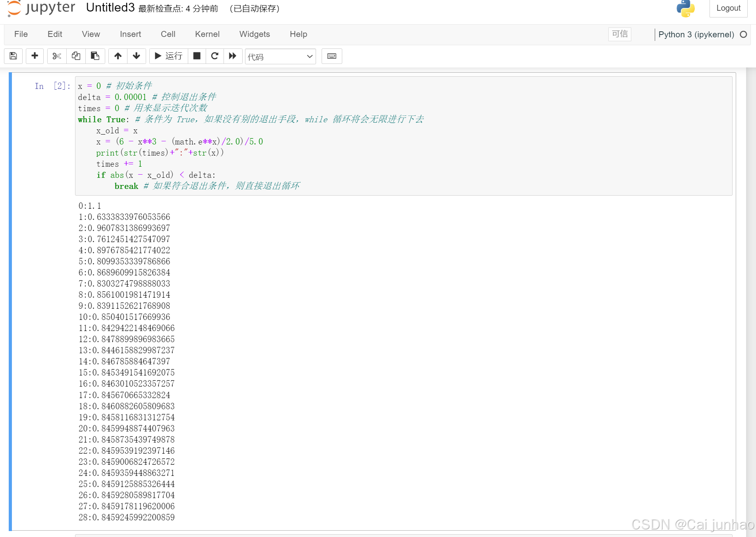Move selected cell up arrow
Screen dimensions: 756x537
tap(118, 56)
